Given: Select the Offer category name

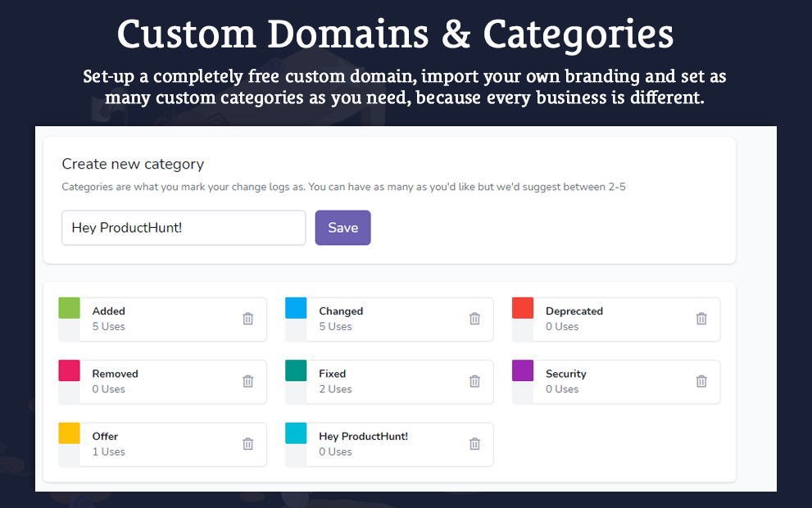Looking at the screenshot, I should point(105,436).
